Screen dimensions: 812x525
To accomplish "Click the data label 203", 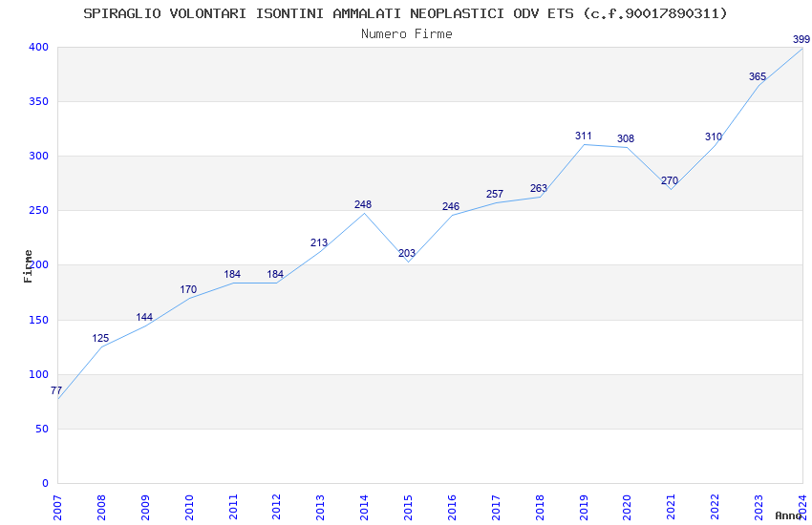I will click(407, 253).
